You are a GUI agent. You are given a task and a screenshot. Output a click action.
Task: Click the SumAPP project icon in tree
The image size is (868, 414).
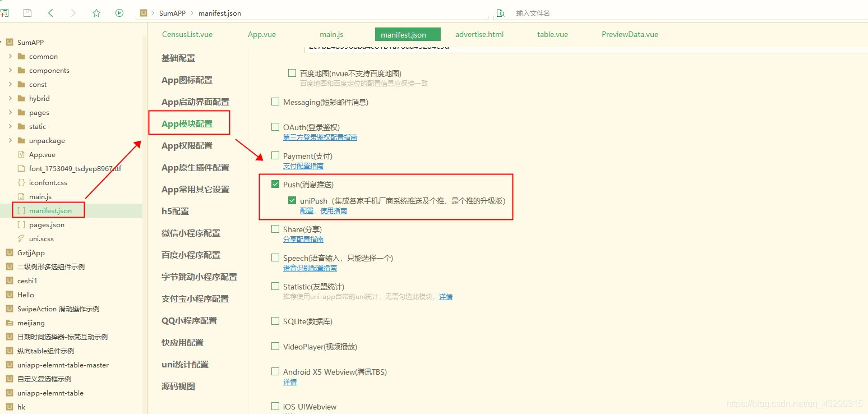(9, 42)
